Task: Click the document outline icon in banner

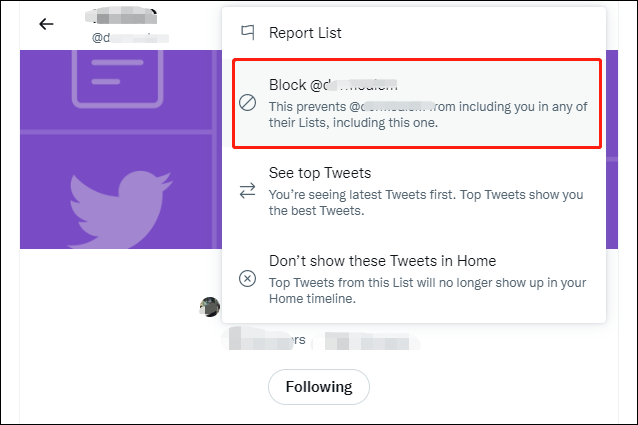Action: [x=118, y=78]
